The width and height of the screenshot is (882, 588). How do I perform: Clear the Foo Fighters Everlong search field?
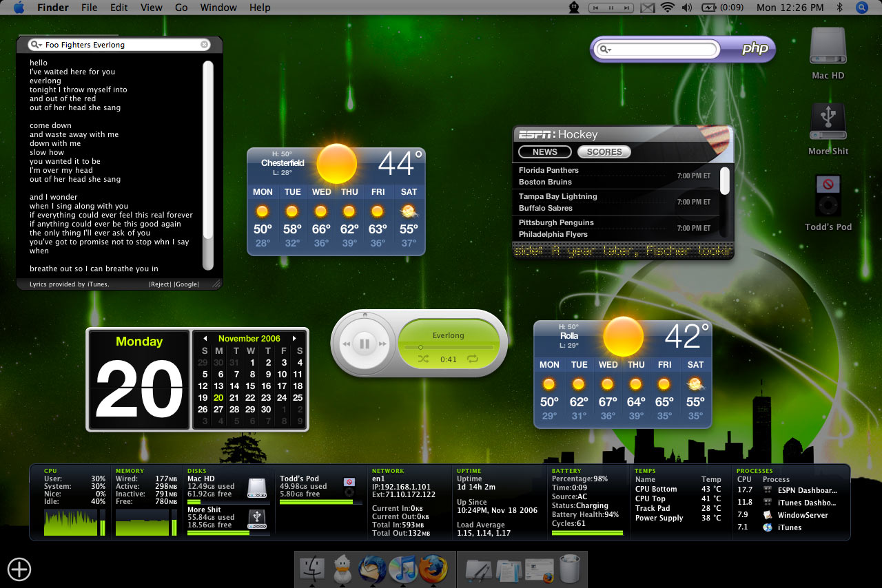tap(205, 45)
